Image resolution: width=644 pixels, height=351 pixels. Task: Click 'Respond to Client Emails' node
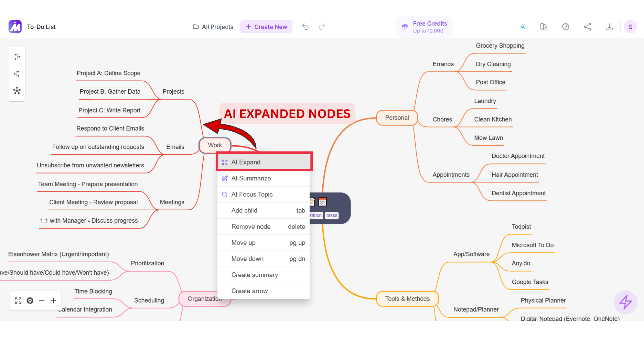click(x=110, y=128)
